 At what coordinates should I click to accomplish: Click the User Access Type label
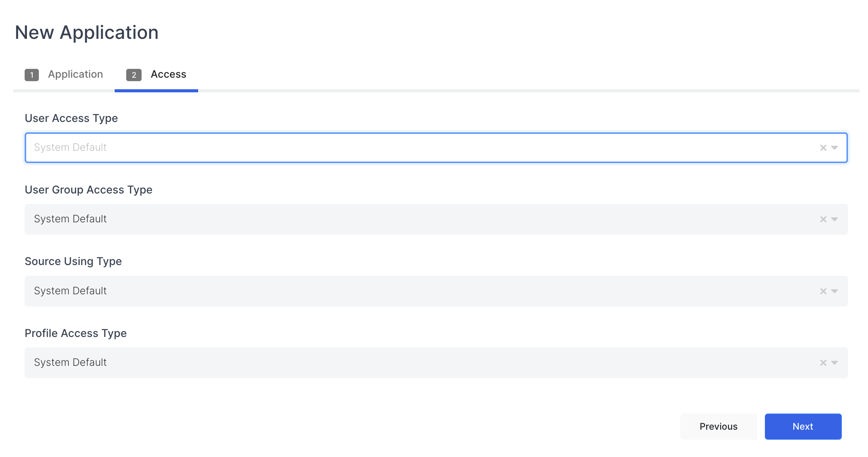pyautogui.click(x=71, y=118)
